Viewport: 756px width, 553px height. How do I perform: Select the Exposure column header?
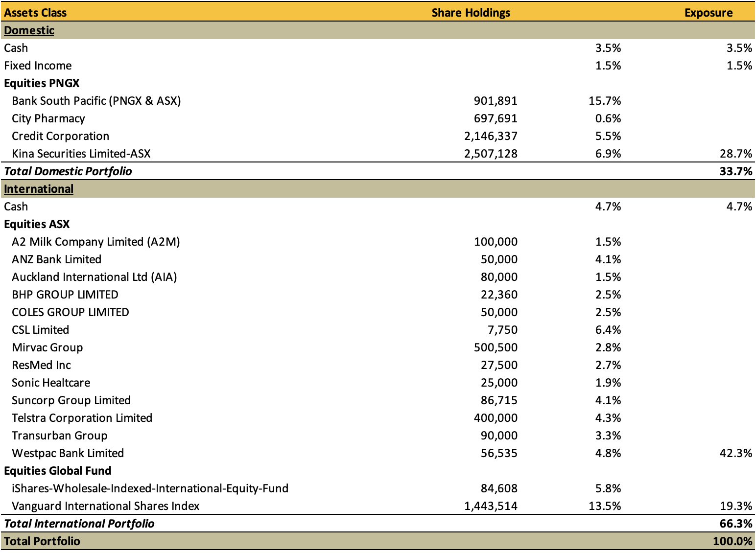(x=709, y=13)
